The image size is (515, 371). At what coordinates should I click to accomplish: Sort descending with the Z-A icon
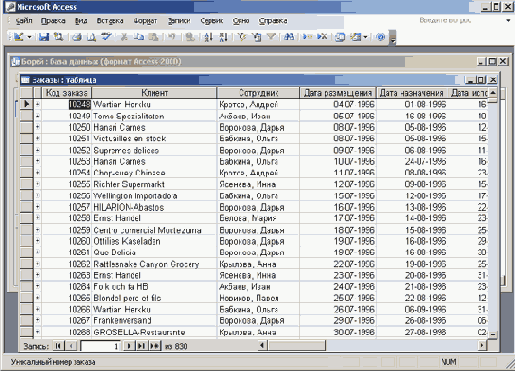(x=223, y=37)
